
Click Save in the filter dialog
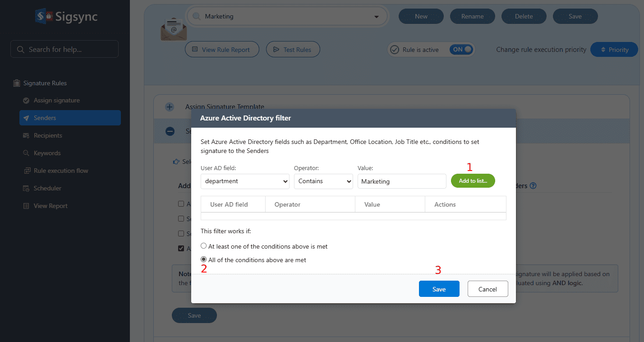(x=439, y=289)
